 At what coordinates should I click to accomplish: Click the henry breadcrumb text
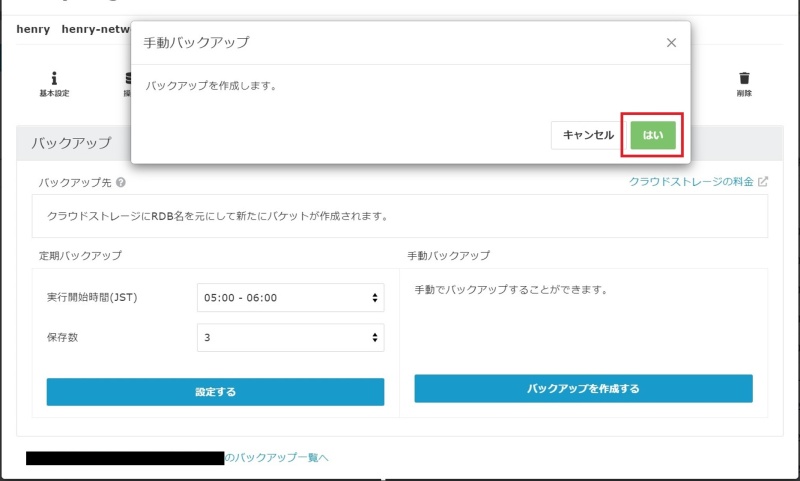(x=33, y=29)
